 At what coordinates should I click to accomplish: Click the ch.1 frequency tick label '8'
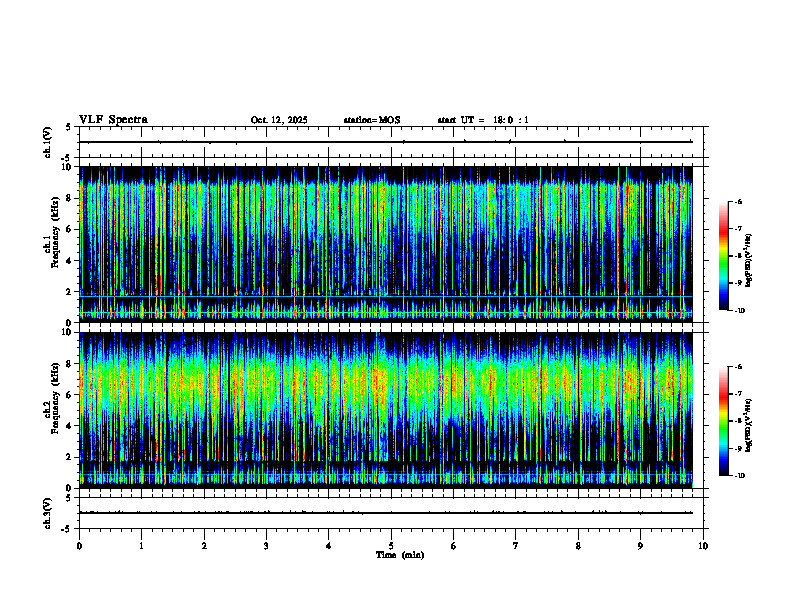coord(70,198)
